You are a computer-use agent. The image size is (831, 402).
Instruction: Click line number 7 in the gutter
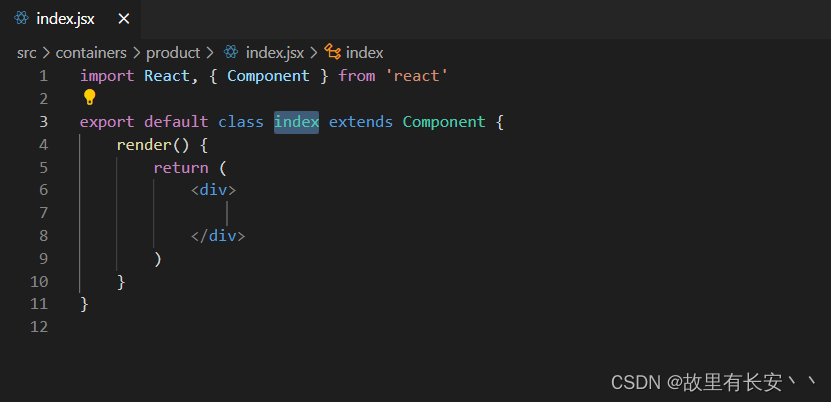click(43, 213)
